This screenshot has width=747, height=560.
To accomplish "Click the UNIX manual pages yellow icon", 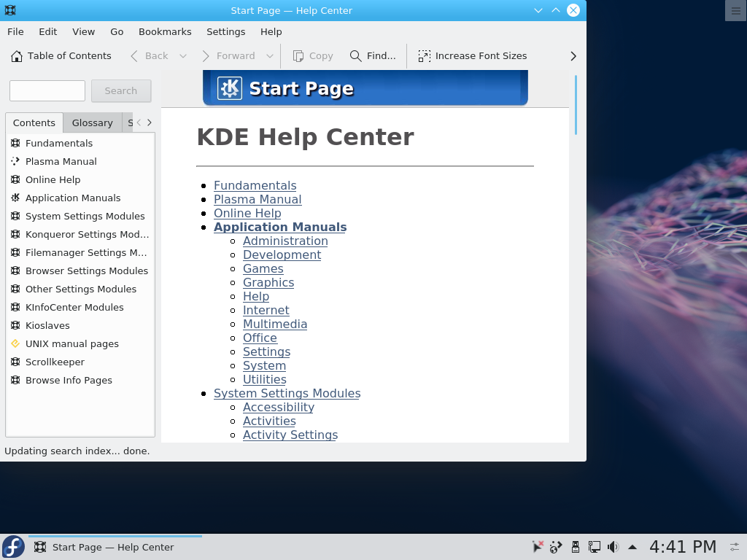I will coord(16,343).
